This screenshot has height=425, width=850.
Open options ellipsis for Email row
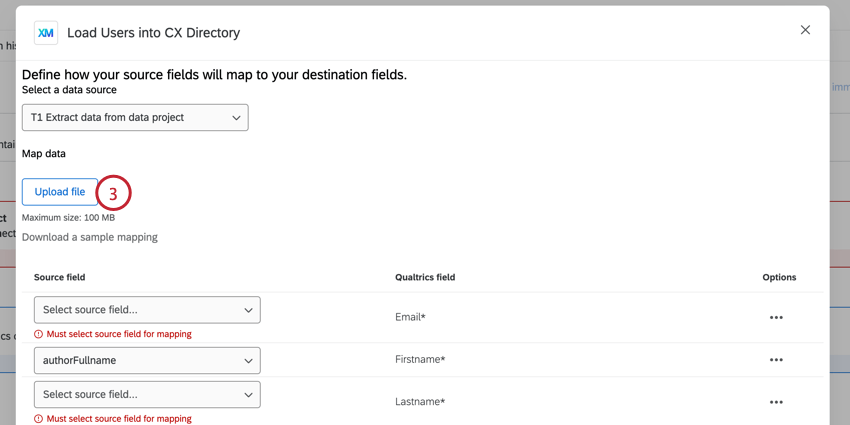point(776,318)
